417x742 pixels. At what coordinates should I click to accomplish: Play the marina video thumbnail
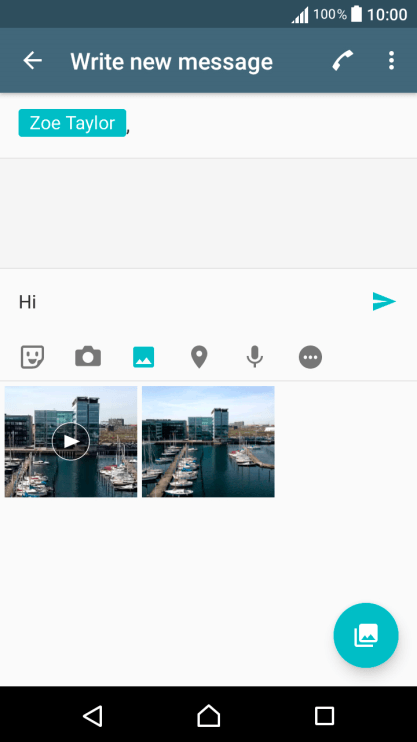(71, 442)
